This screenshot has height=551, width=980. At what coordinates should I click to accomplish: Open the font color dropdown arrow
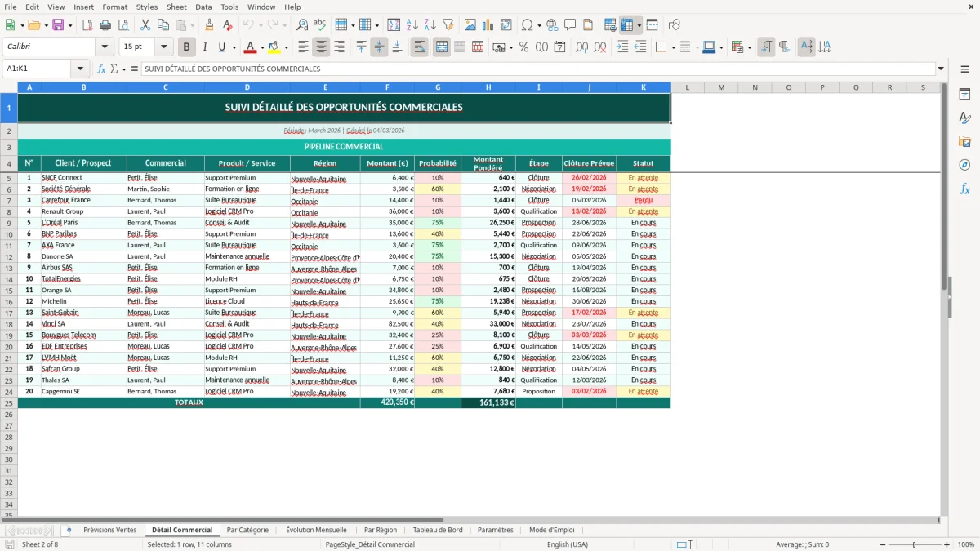[262, 47]
